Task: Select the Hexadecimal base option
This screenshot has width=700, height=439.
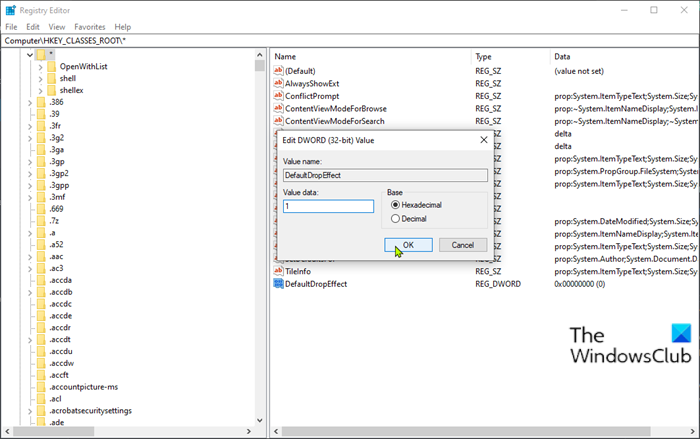Action: coord(395,205)
